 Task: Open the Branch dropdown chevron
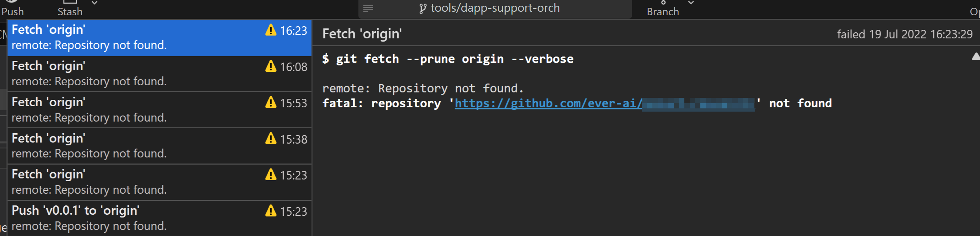[x=690, y=3]
